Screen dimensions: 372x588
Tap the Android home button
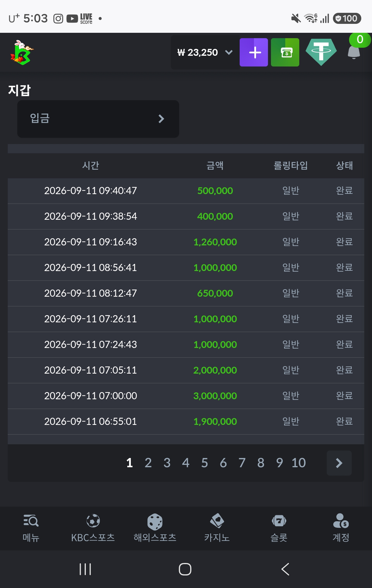click(185, 569)
